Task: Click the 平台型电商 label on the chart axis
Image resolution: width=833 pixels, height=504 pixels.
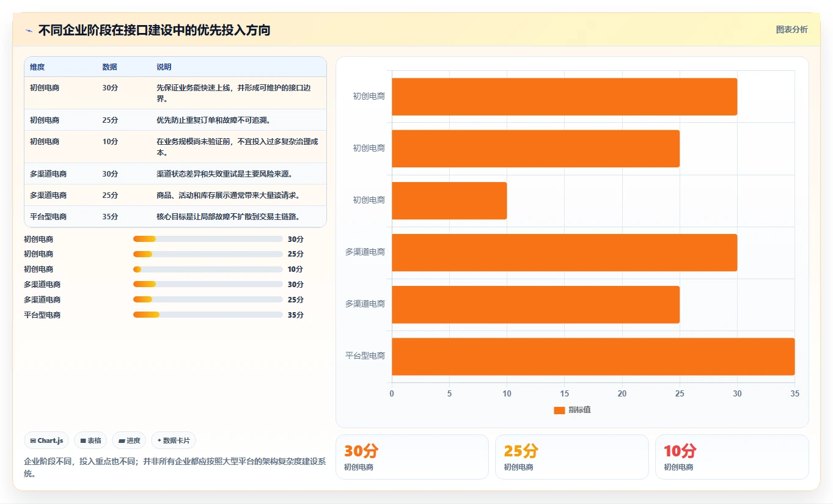Action: point(365,356)
